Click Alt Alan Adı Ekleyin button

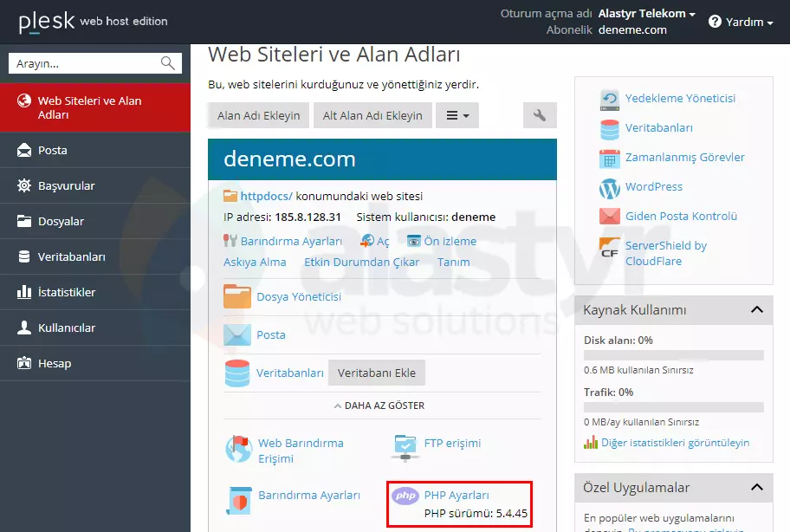(372, 115)
